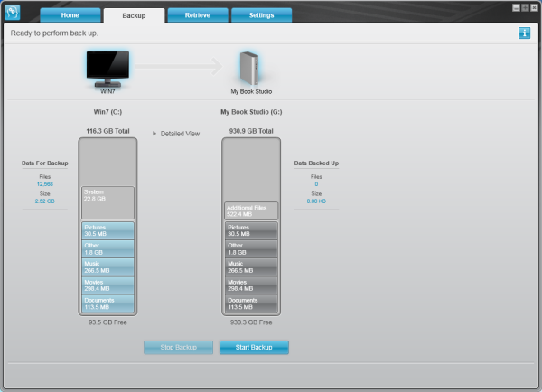Select Pictures category on Win7 (C:) gauge
Viewport: 542px width, 392px height.
coord(107,230)
